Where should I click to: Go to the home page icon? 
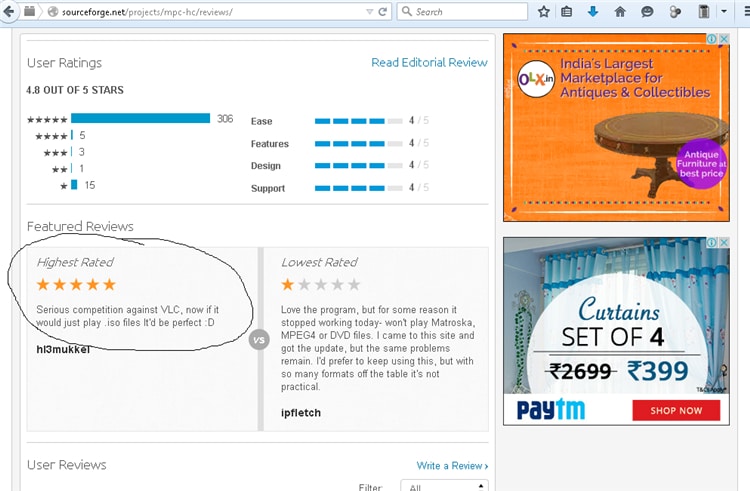(620, 11)
